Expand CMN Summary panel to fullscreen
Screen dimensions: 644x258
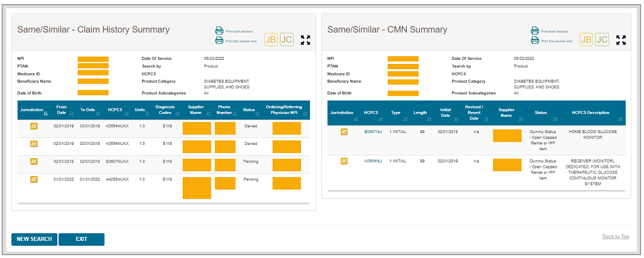(x=621, y=40)
